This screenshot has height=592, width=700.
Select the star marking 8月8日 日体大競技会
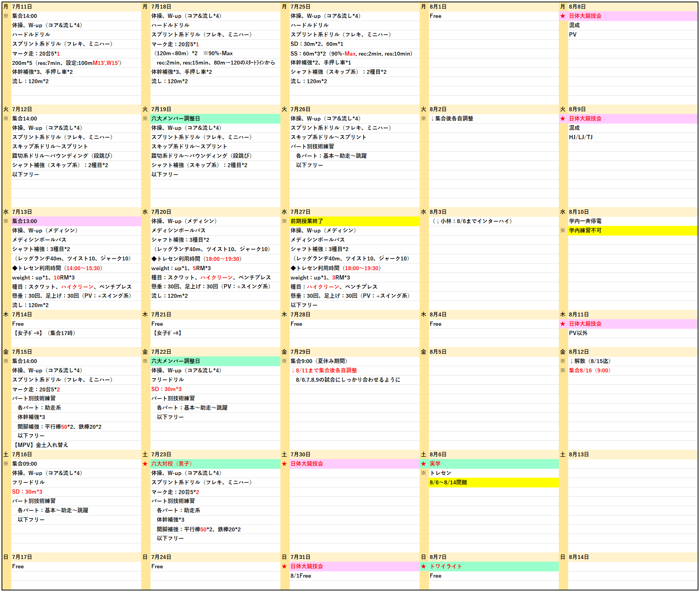pyautogui.click(x=563, y=16)
